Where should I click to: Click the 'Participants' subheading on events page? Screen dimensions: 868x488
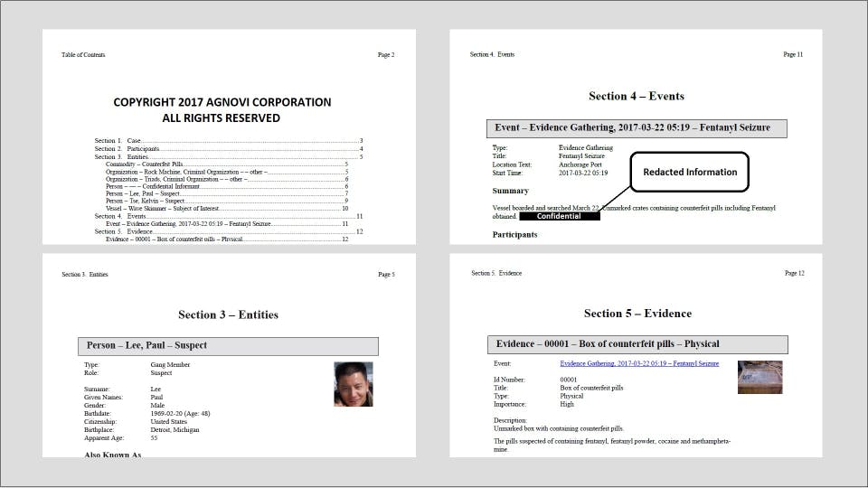(x=514, y=235)
